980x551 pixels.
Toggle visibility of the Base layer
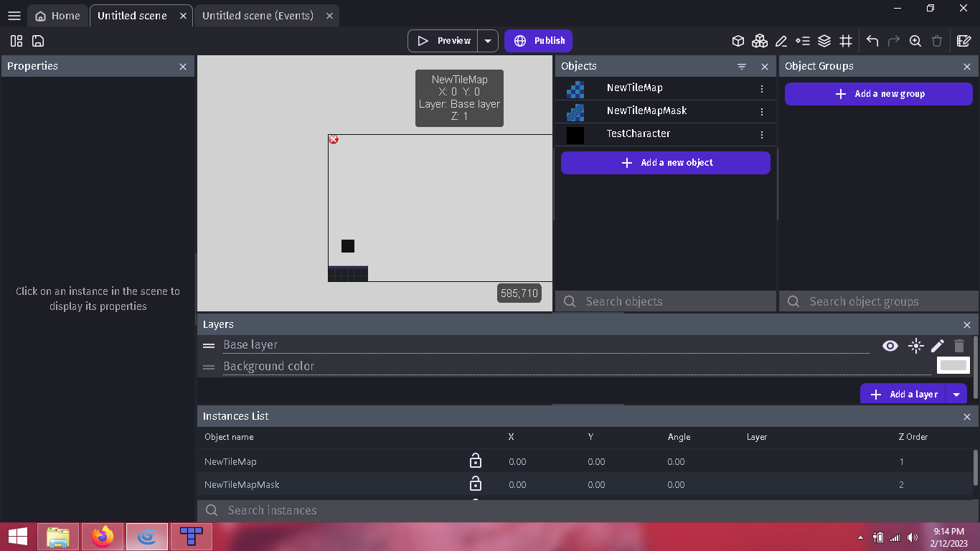click(890, 346)
